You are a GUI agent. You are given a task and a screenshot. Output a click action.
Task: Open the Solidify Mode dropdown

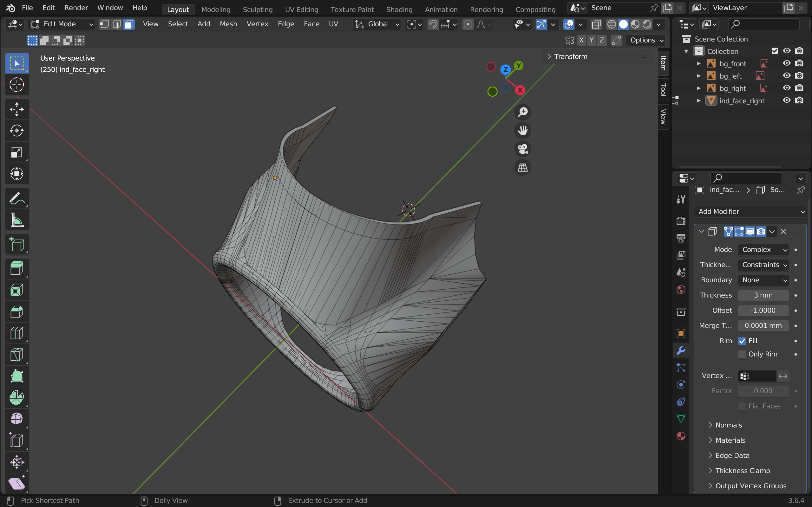coord(763,249)
